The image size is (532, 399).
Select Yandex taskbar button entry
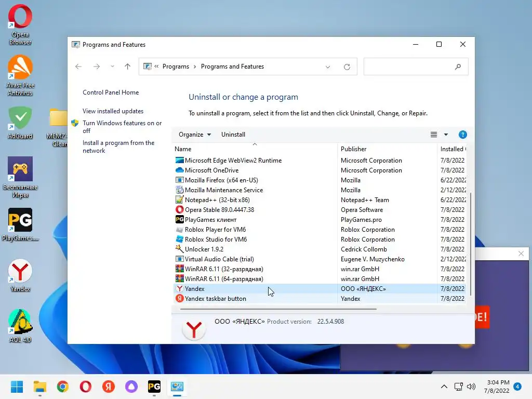click(x=319, y=299)
